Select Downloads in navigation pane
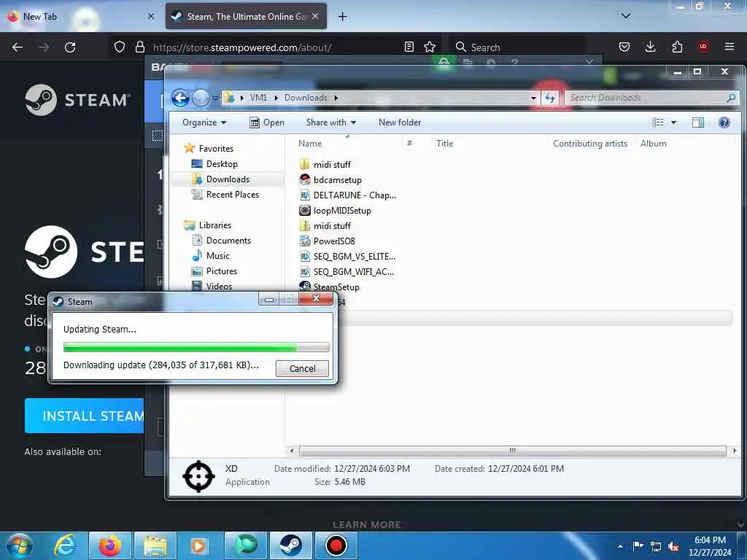747x560 pixels. click(228, 179)
